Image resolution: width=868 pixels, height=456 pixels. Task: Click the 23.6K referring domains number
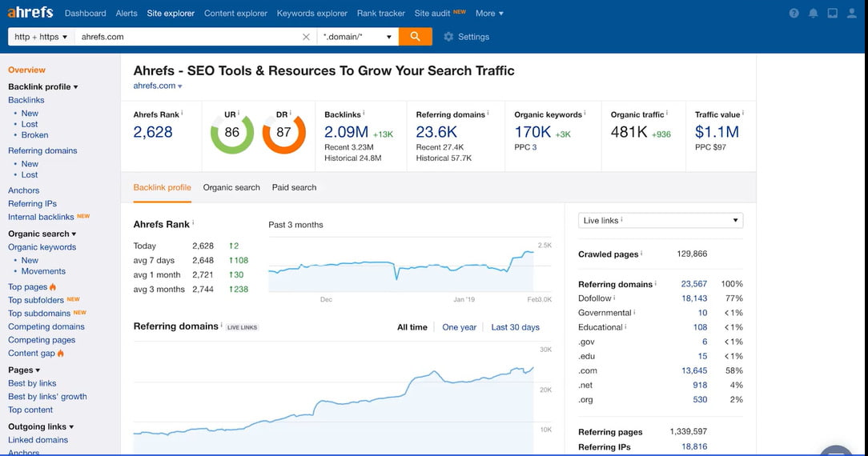[x=436, y=132]
